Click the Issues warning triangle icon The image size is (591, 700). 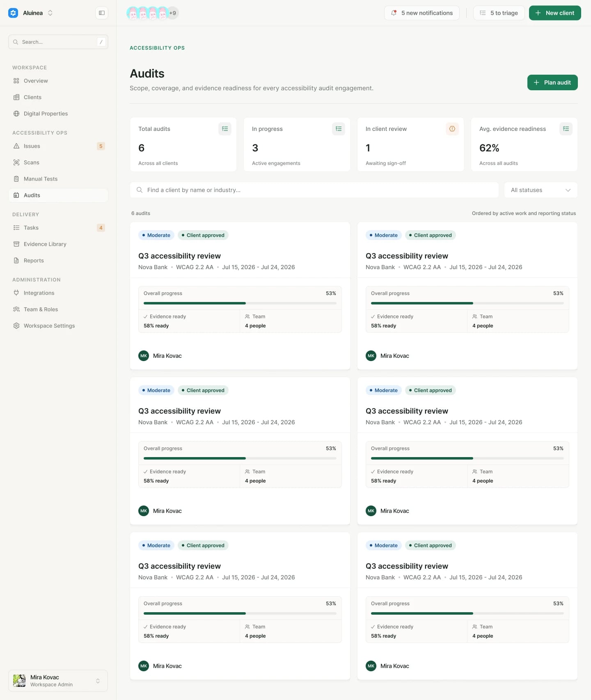(x=16, y=146)
